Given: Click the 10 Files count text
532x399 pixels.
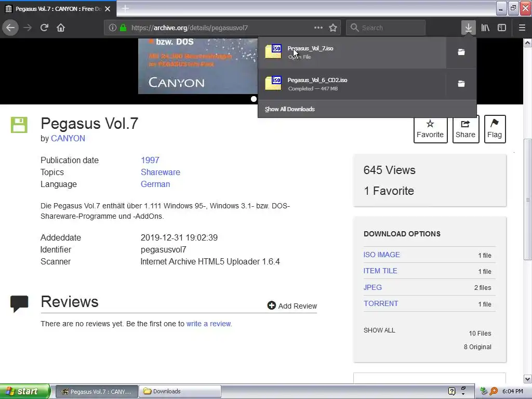Looking at the screenshot, I should (480, 334).
